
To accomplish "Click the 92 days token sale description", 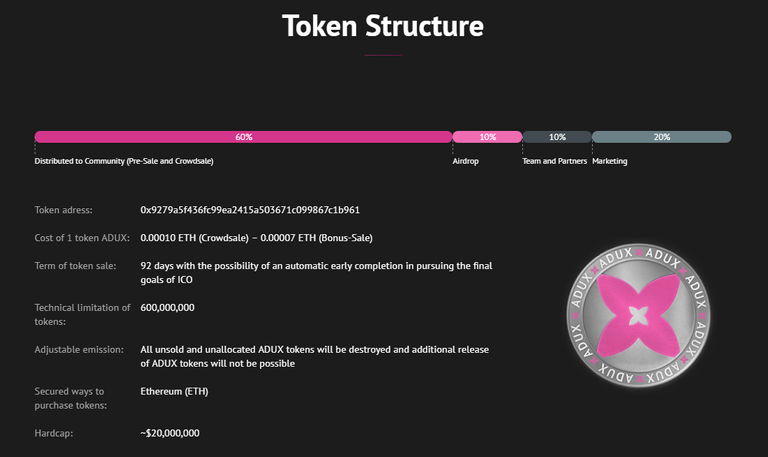I will [x=316, y=272].
